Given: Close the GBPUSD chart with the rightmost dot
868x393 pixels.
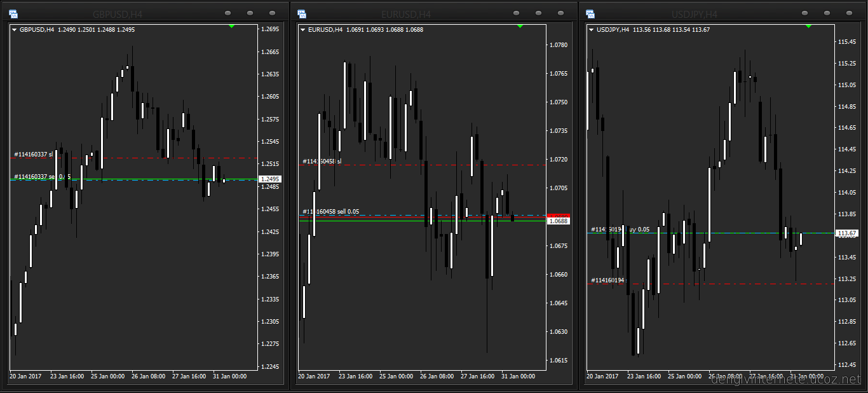Looking at the screenshot, I should click(x=273, y=13).
